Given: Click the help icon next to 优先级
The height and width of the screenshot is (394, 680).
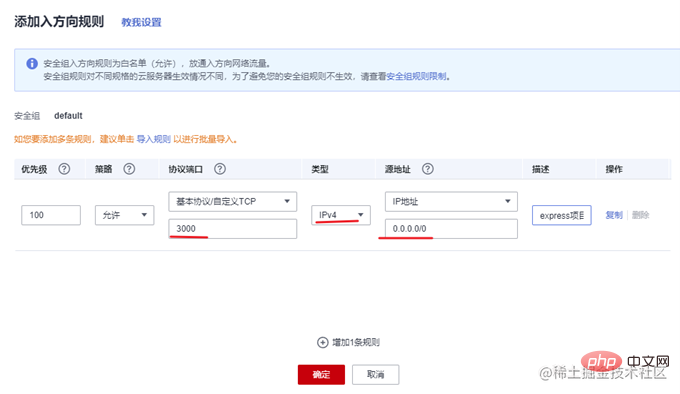Looking at the screenshot, I should coord(64,169).
